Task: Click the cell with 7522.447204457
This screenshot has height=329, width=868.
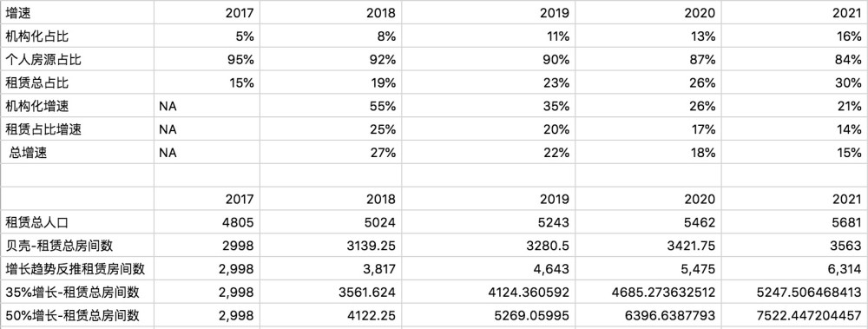Action: [x=794, y=315]
